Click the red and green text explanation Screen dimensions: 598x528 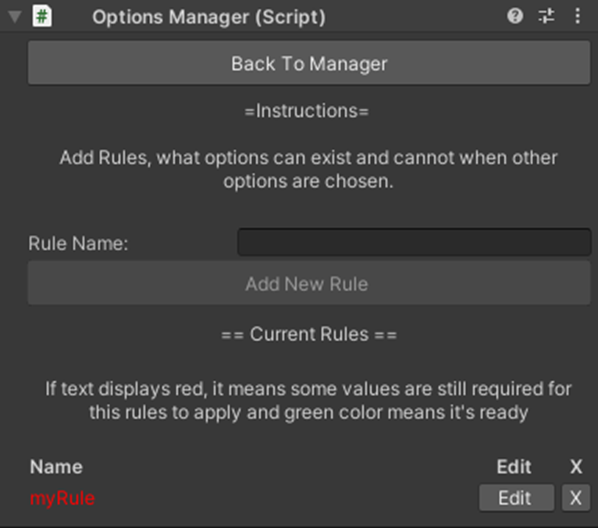(x=309, y=401)
